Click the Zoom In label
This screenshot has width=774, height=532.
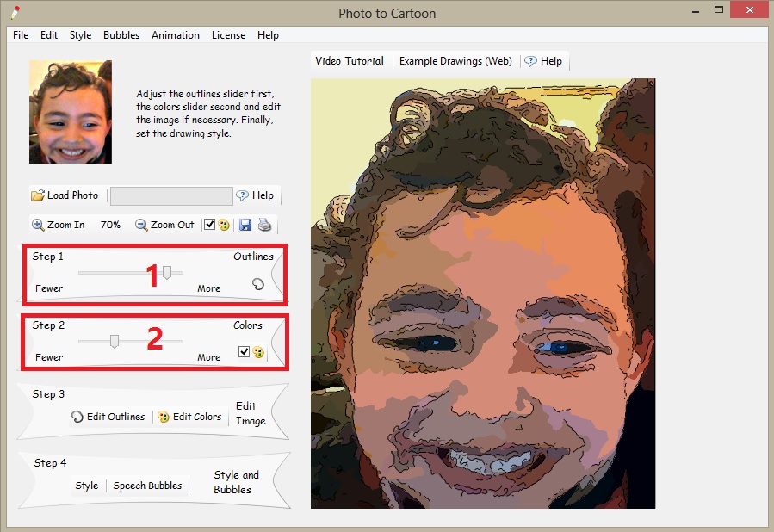pos(65,225)
